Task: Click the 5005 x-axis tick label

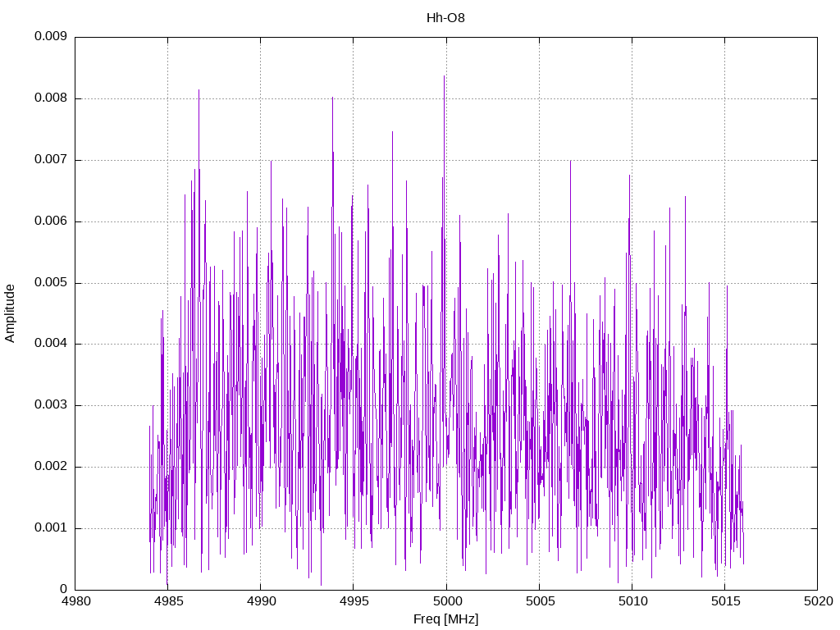Action: pyautogui.click(x=540, y=601)
